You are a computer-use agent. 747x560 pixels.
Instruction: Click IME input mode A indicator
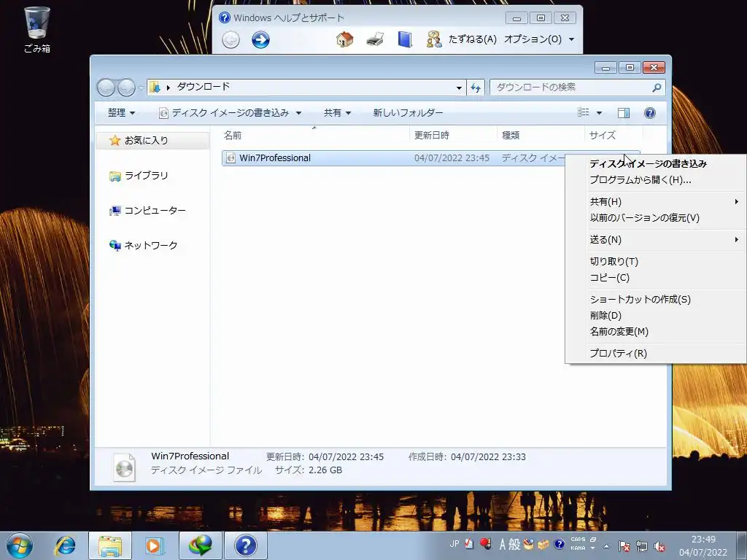tap(503, 544)
